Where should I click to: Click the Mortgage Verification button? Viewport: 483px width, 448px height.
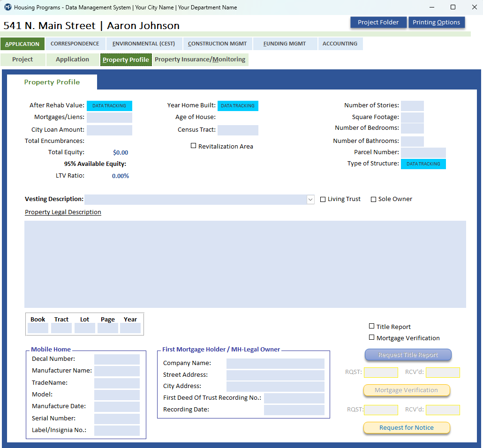pyautogui.click(x=406, y=390)
